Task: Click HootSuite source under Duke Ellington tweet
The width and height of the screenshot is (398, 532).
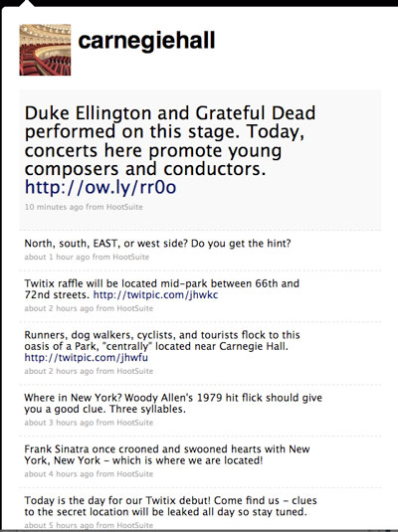Action: pyautogui.click(x=124, y=207)
